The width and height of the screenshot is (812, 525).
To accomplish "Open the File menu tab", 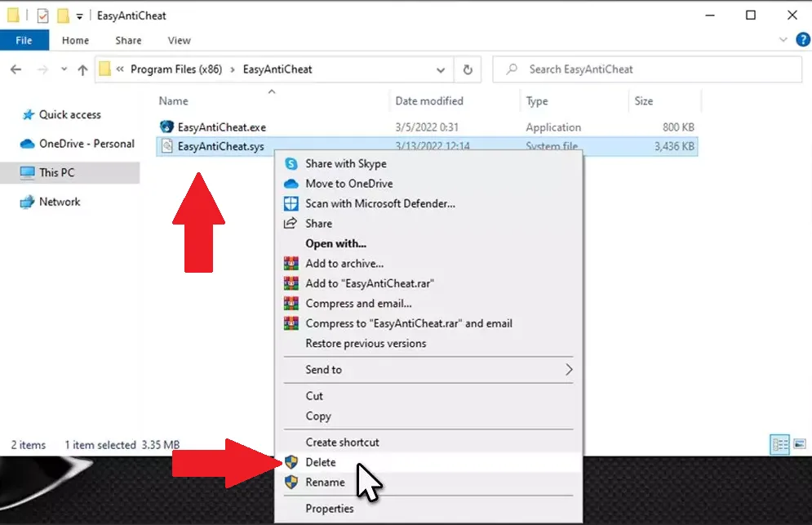I will click(x=24, y=40).
